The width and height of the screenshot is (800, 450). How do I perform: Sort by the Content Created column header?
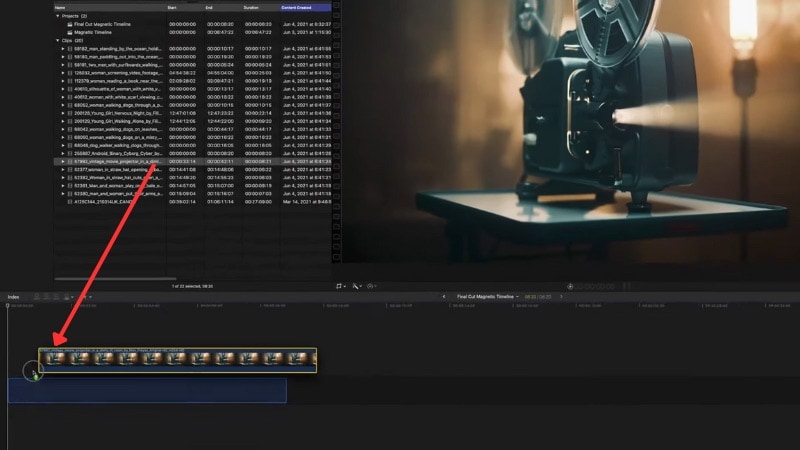[306, 8]
